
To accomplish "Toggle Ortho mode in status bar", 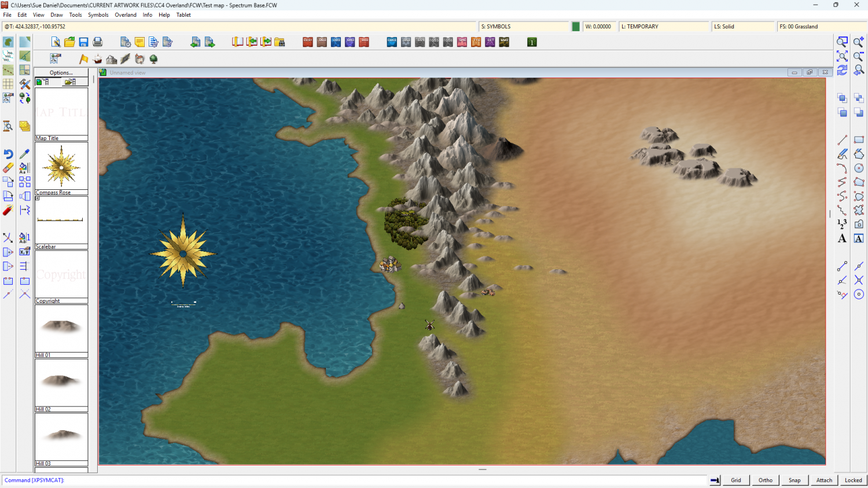I will click(x=765, y=480).
